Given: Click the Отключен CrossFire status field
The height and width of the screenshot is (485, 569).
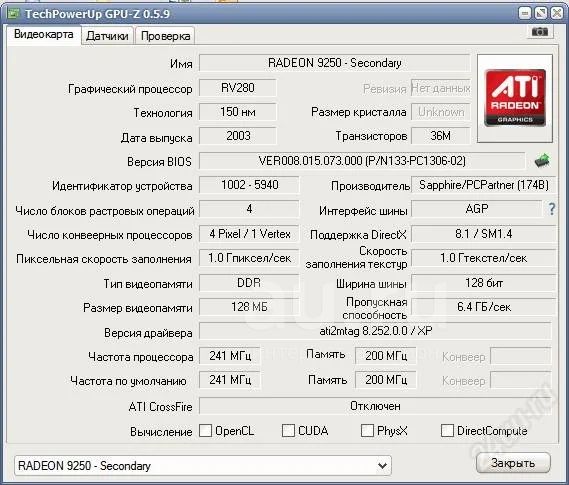Looking at the screenshot, I should (376, 406).
